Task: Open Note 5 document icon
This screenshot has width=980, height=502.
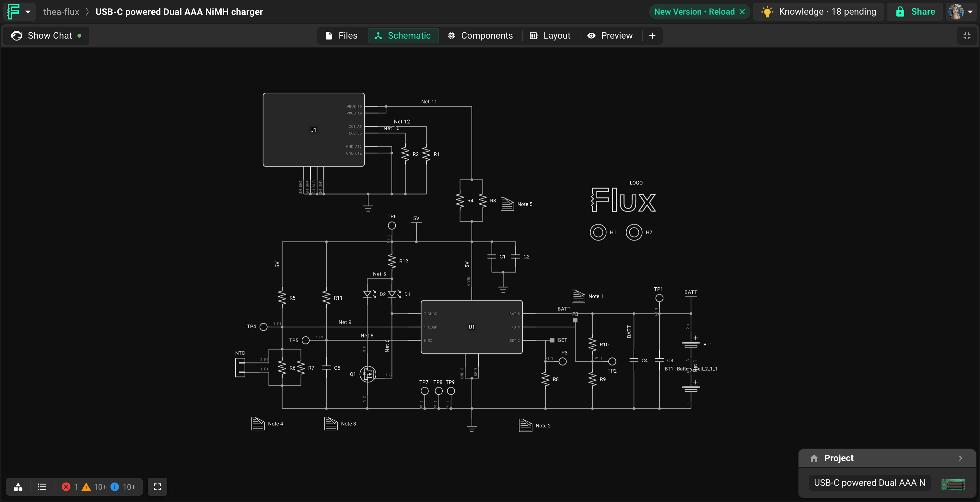Action: click(x=507, y=204)
